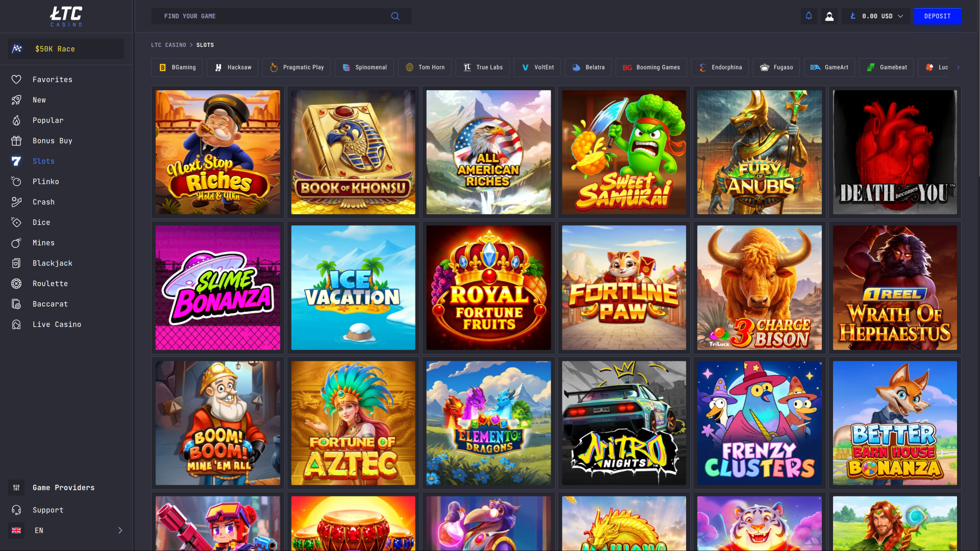Open the Fury of Anubis game thumbnail

tap(759, 152)
